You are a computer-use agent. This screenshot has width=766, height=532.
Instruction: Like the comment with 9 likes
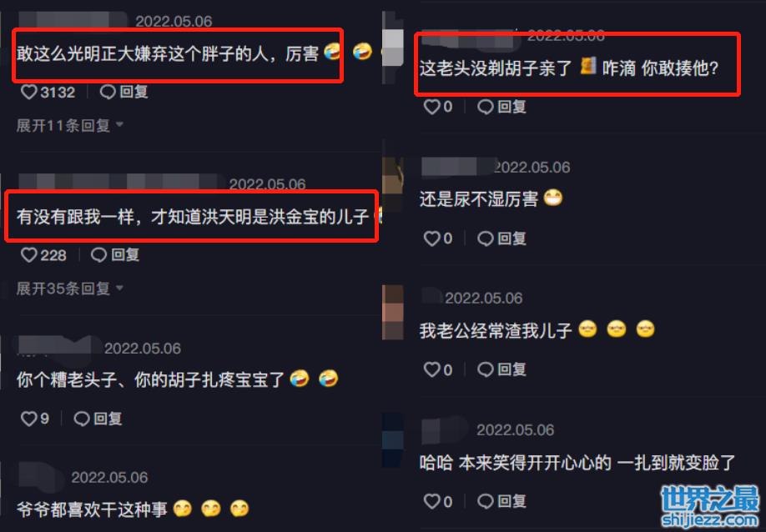[x=29, y=419]
